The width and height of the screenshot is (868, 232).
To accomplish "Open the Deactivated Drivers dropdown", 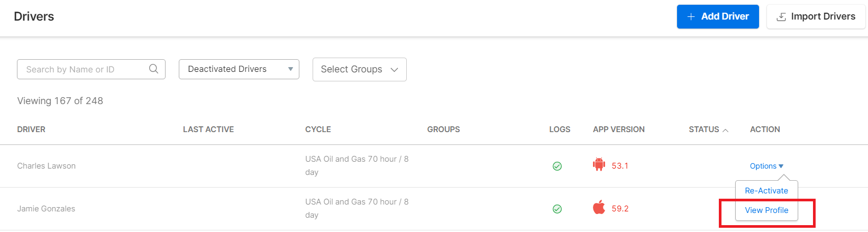I will coord(239,69).
